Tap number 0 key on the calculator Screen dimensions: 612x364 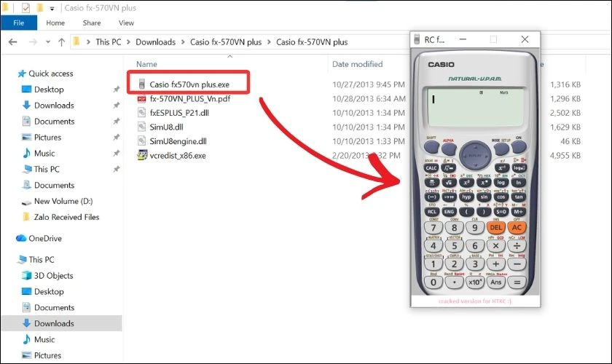coord(433,282)
